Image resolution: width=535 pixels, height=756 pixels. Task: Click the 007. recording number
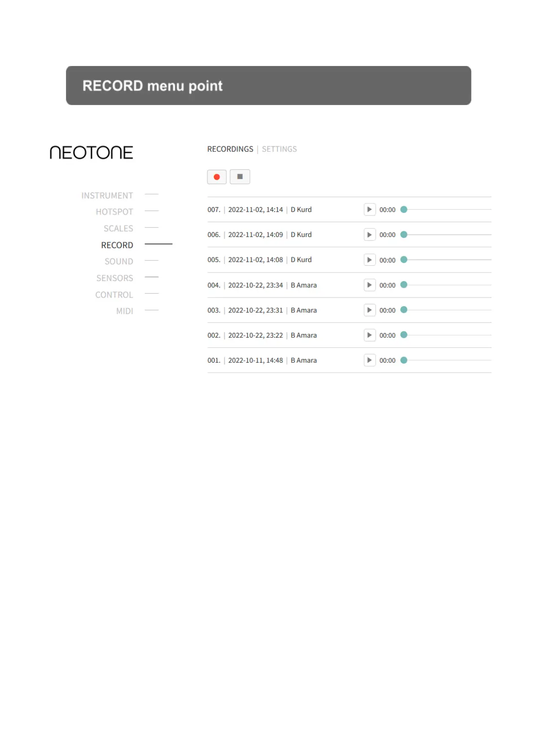214,210
